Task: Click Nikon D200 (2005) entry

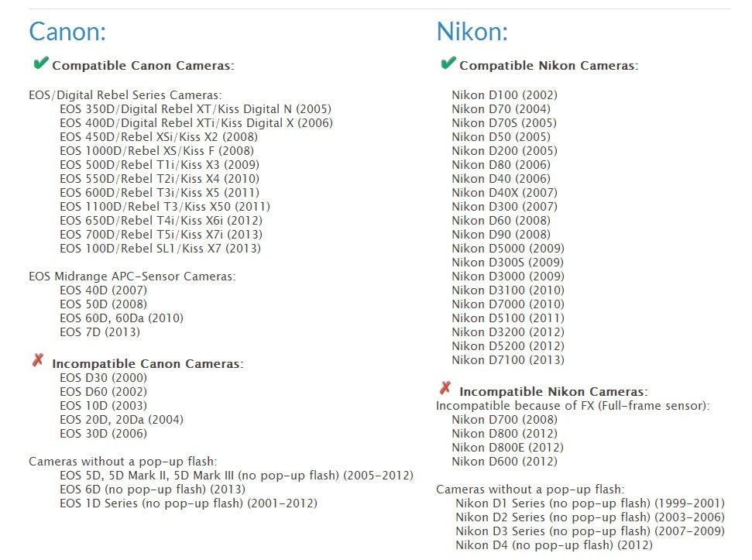Action: pyautogui.click(x=504, y=150)
